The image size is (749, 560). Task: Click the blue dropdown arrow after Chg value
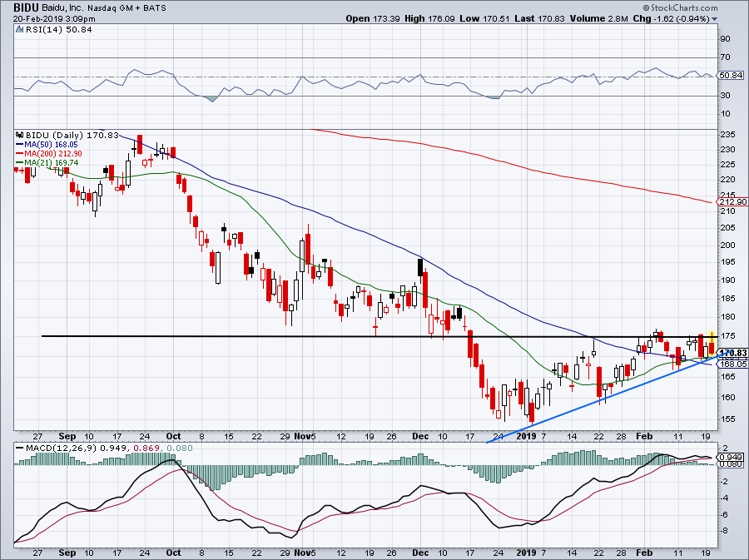715,19
